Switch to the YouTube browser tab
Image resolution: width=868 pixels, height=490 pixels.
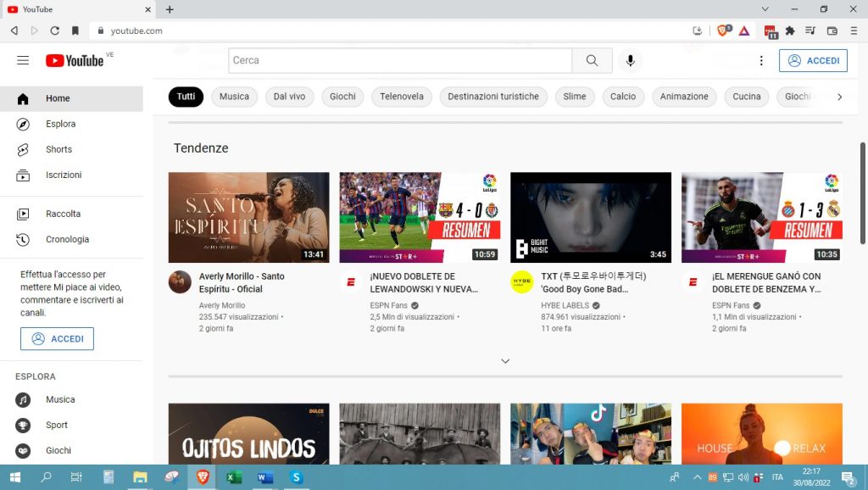(76, 9)
